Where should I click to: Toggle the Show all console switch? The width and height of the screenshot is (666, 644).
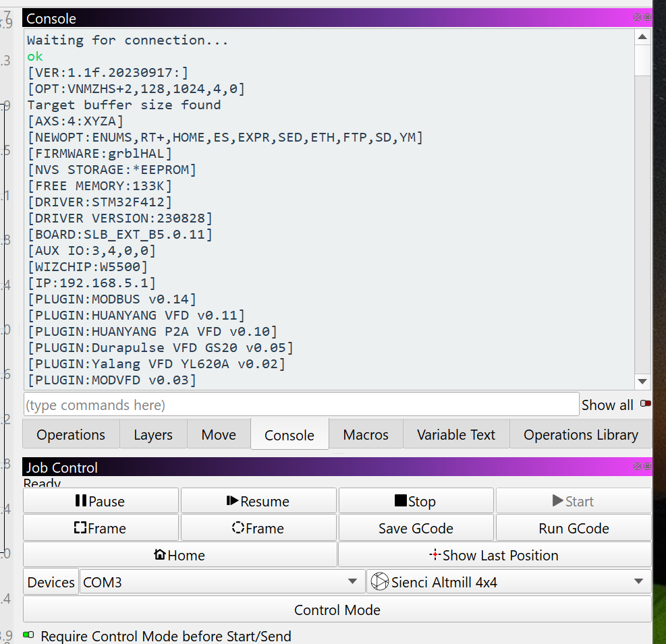(646, 404)
